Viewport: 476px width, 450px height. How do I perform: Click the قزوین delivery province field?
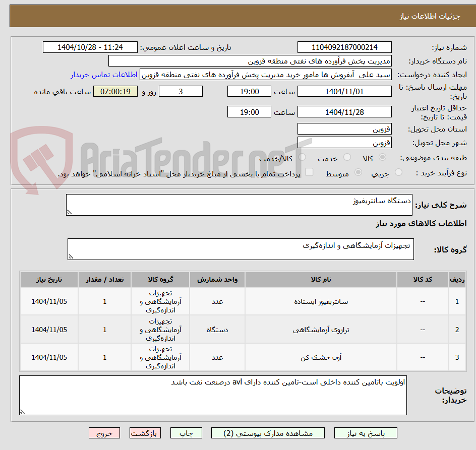(x=344, y=128)
